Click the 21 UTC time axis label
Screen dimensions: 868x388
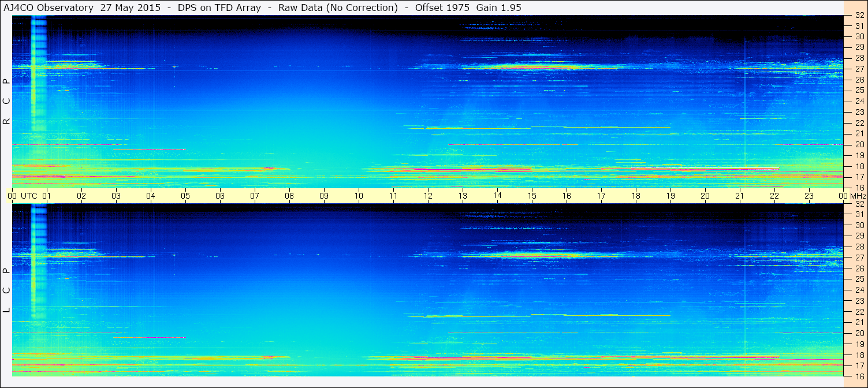(x=740, y=196)
